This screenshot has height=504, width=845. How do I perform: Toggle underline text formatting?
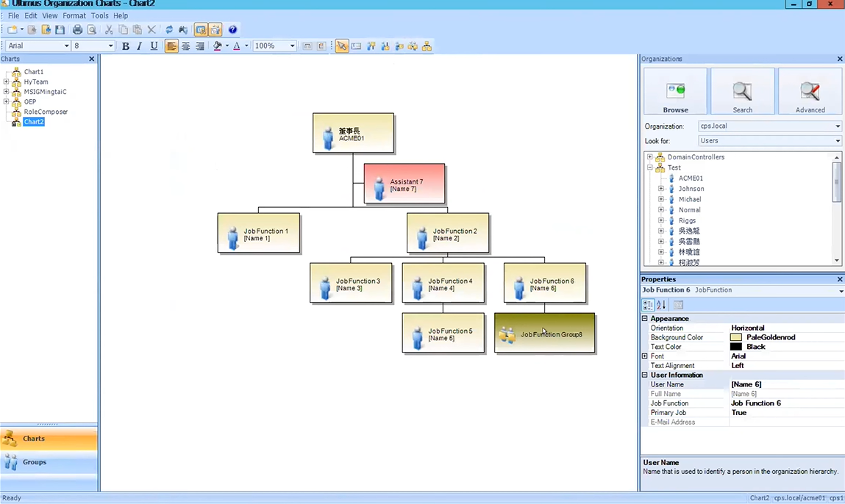[154, 46]
